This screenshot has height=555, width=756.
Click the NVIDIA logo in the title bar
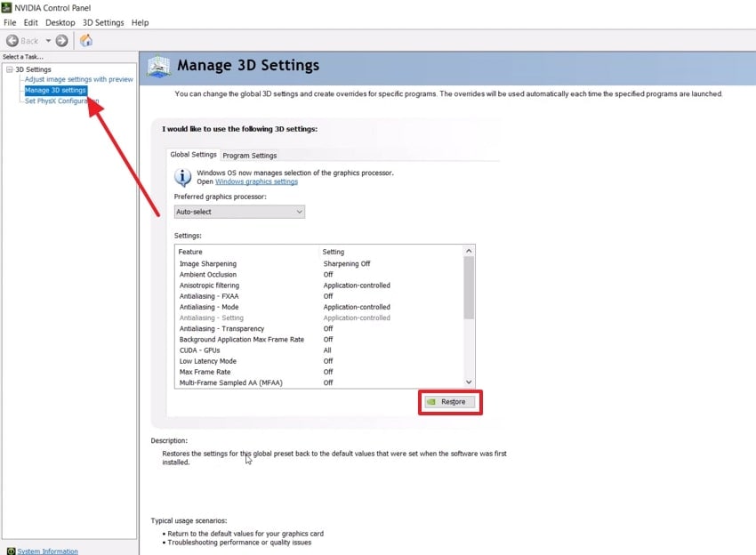(x=7, y=7)
